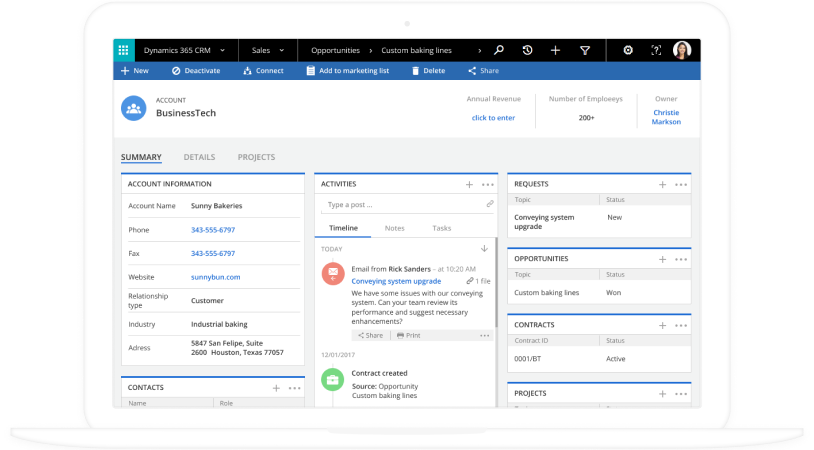This screenshot has height=450, width=814.
Task: Click the advanced find filter icon
Action: (x=585, y=50)
